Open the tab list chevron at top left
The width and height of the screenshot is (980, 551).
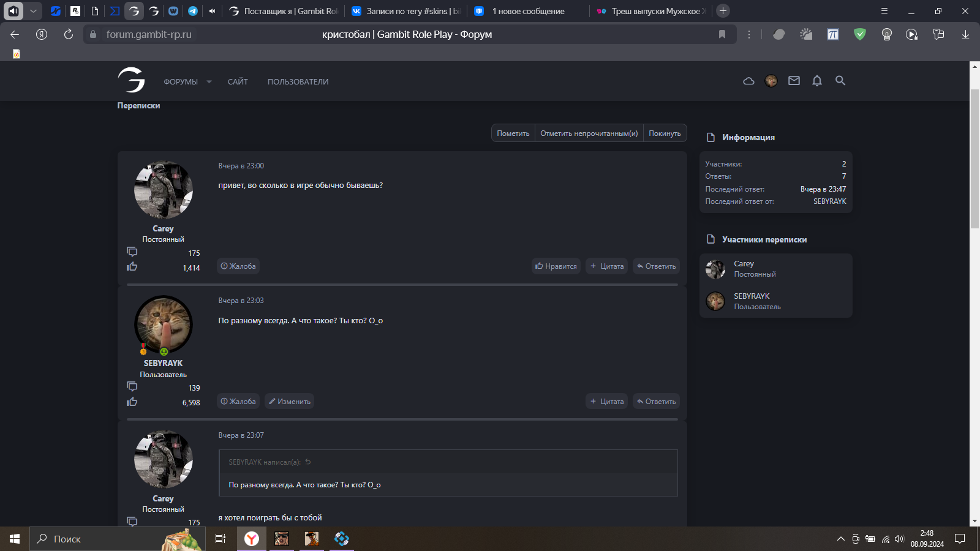click(x=33, y=11)
